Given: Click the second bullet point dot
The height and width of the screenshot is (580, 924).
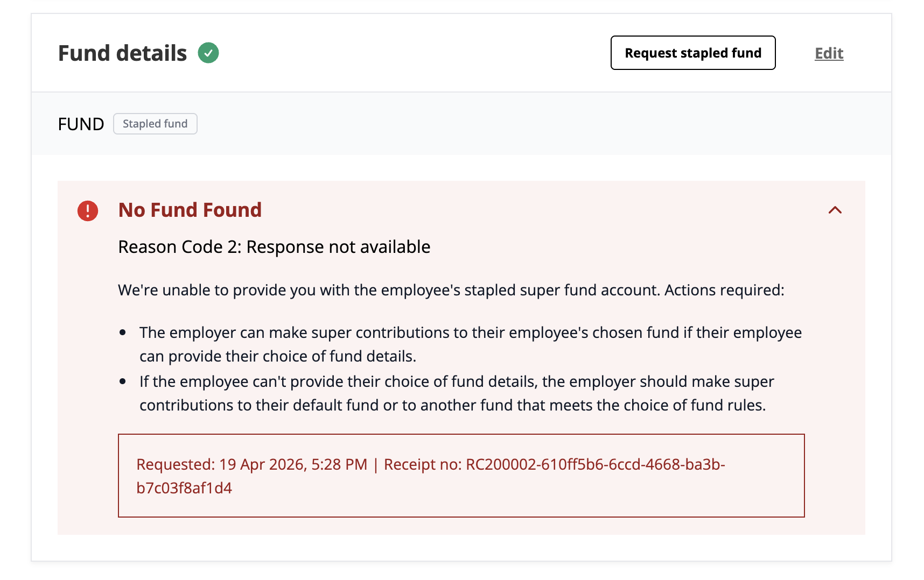Looking at the screenshot, I should point(123,382).
